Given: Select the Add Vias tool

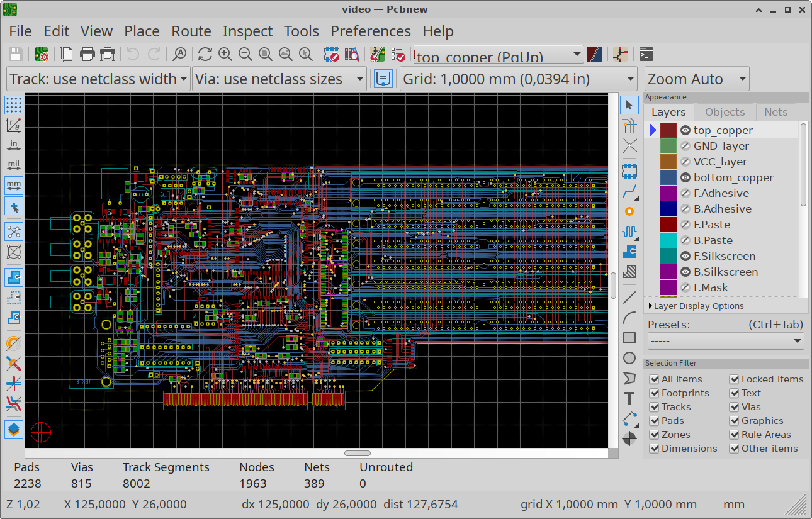Looking at the screenshot, I should [x=629, y=211].
